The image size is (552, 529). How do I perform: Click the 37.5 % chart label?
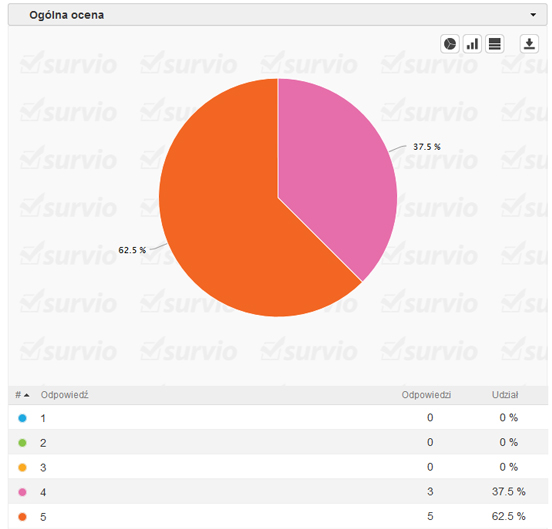[427, 147]
